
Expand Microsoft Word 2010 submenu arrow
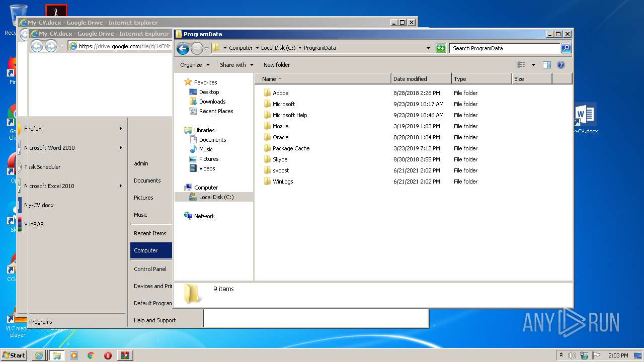click(x=121, y=148)
